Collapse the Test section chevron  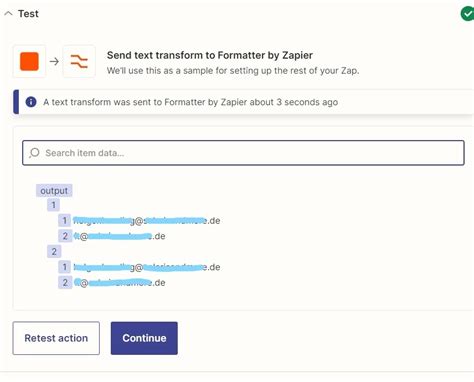8,14
